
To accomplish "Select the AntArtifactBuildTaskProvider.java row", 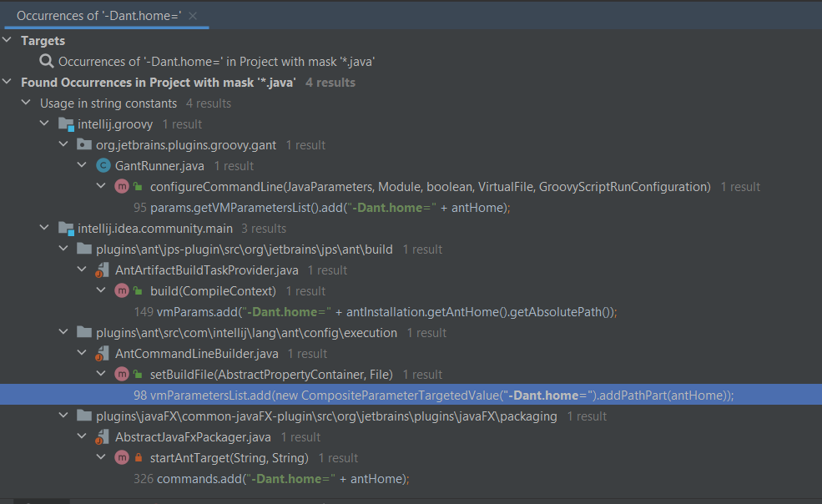I will click(x=207, y=270).
